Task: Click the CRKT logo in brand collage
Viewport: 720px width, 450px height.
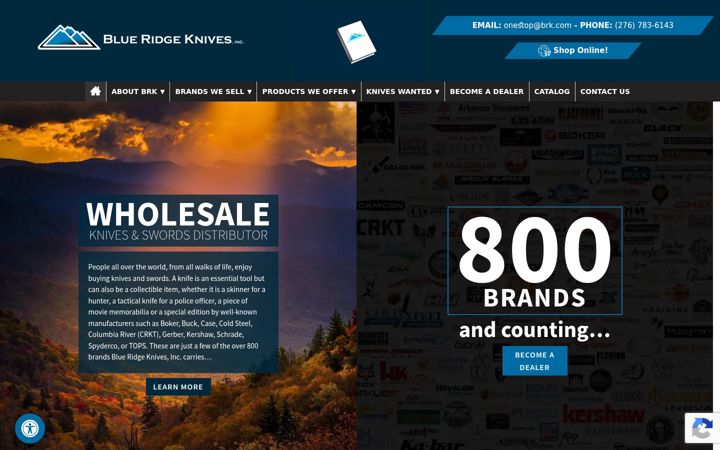Action: pos(381,227)
